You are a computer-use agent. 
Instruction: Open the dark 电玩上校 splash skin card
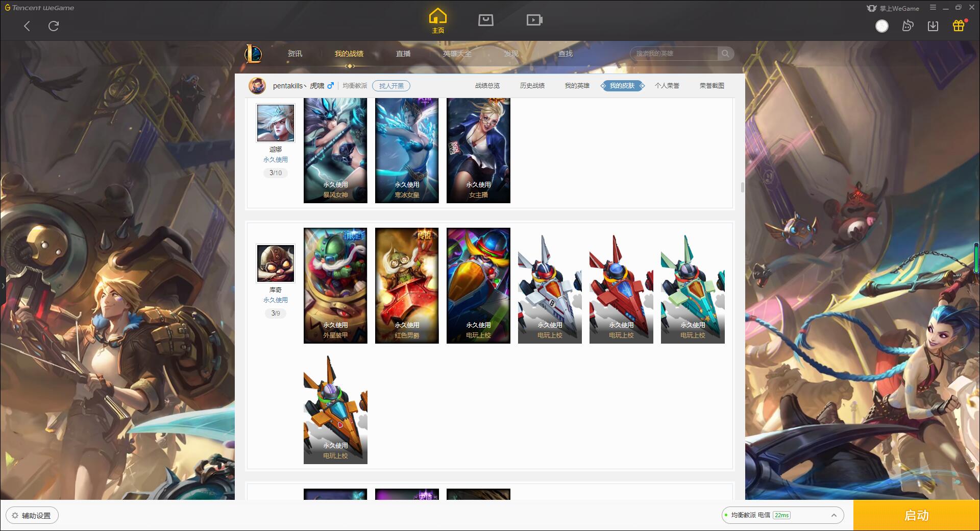click(x=478, y=285)
